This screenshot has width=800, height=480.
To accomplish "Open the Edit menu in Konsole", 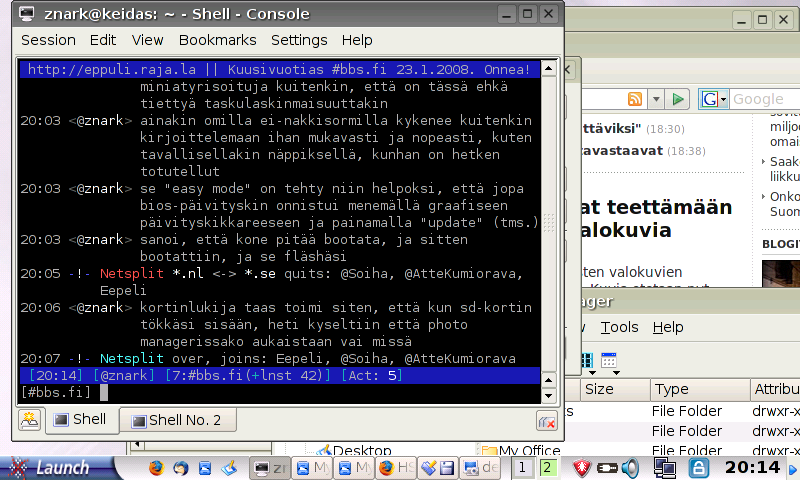I will tap(103, 40).
